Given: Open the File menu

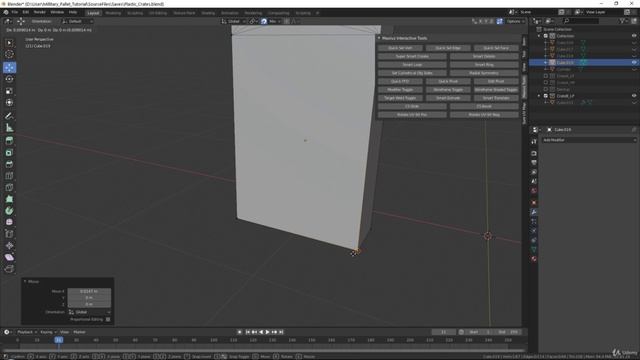Looking at the screenshot, I should (15, 12).
